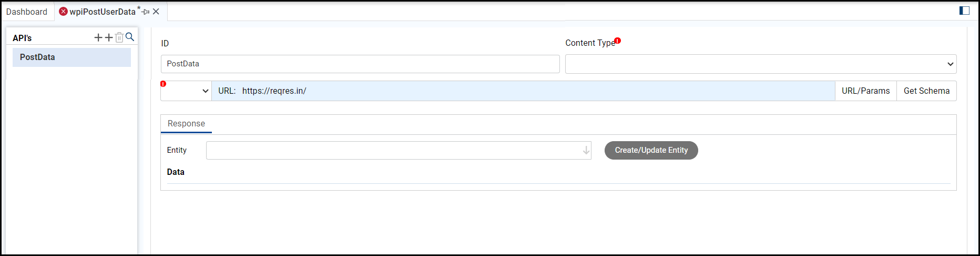980x256 pixels.
Task: Open the Content Type dropdown
Action: point(760,64)
